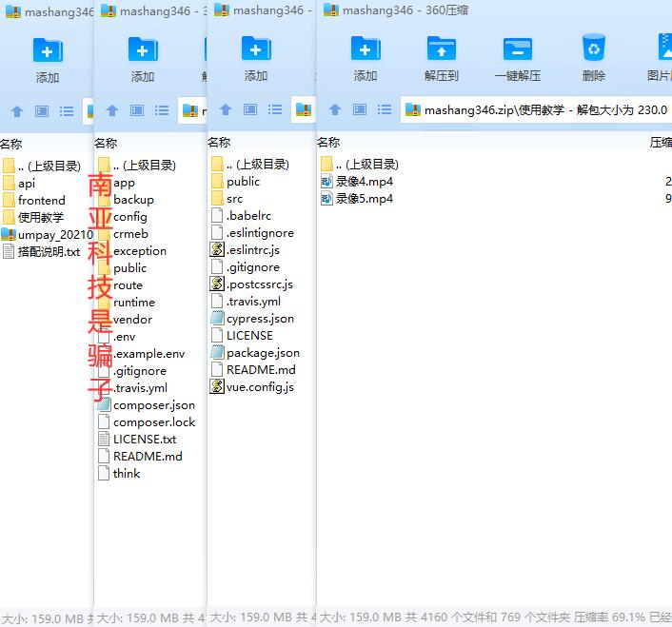The height and width of the screenshot is (627, 672).
Task: Open the api folder
Action: [26, 184]
